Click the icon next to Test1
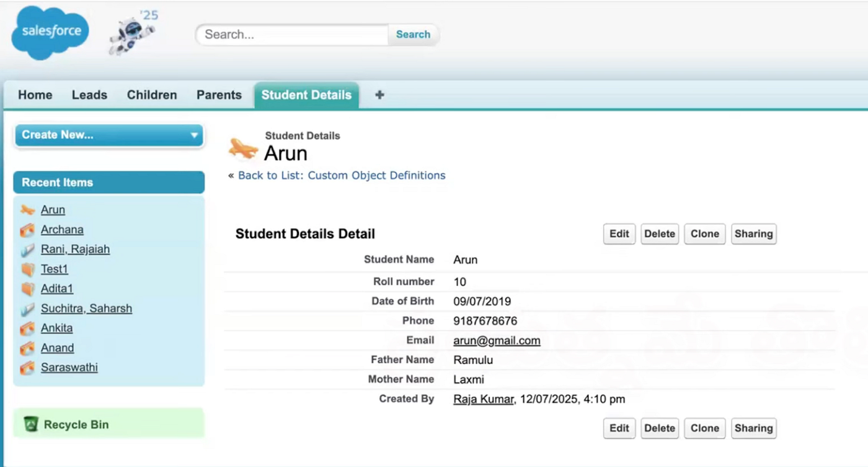868x467 pixels. (27, 269)
